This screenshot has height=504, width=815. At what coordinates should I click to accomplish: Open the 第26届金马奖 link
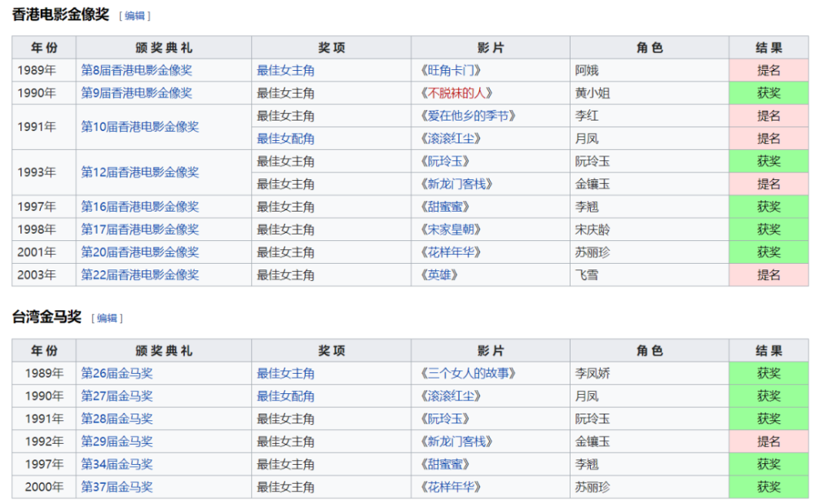[117, 373]
